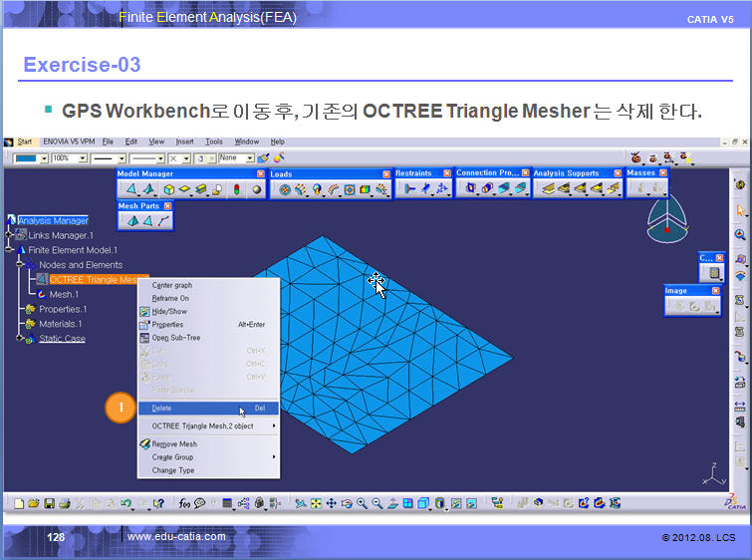Open the 100% transparency dropdown
This screenshot has height=560, width=752.
click(83, 158)
